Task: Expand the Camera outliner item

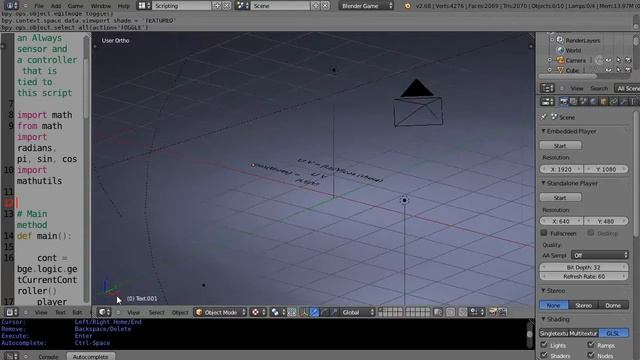Action: (549, 60)
